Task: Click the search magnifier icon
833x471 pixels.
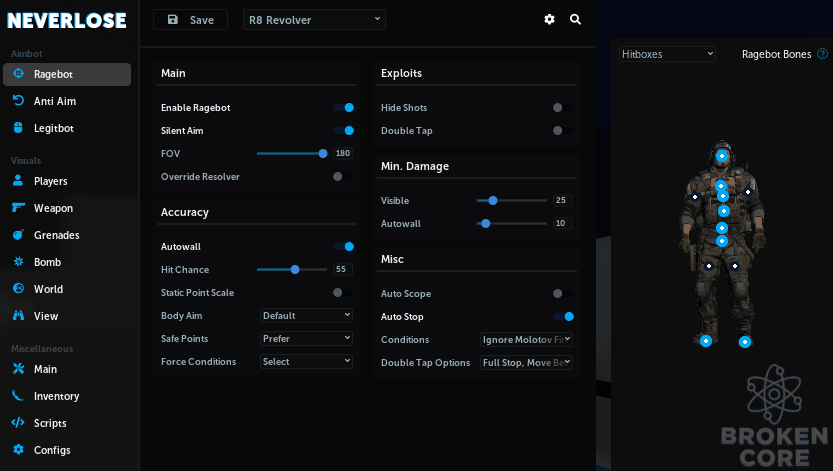Action: click(575, 20)
